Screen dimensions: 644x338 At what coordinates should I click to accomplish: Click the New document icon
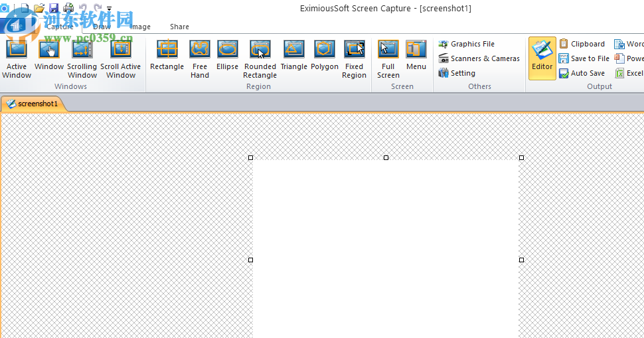(x=25, y=8)
